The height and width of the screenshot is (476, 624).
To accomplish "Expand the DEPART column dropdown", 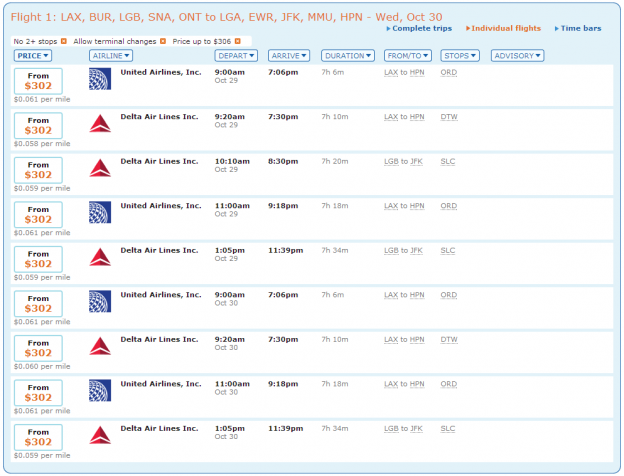I will [236, 56].
